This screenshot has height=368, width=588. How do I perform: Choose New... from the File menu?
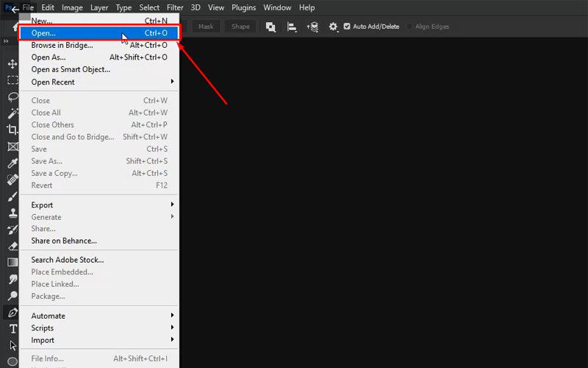(99, 21)
